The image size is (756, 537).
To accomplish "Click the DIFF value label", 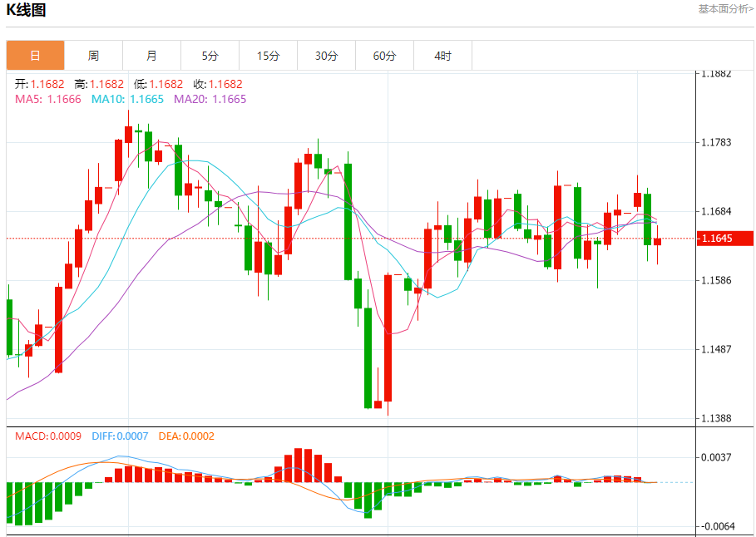I will tap(120, 436).
